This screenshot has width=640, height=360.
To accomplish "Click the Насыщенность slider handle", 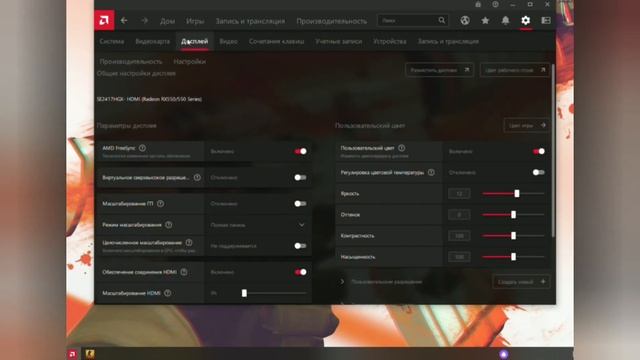I will (x=513, y=257).
